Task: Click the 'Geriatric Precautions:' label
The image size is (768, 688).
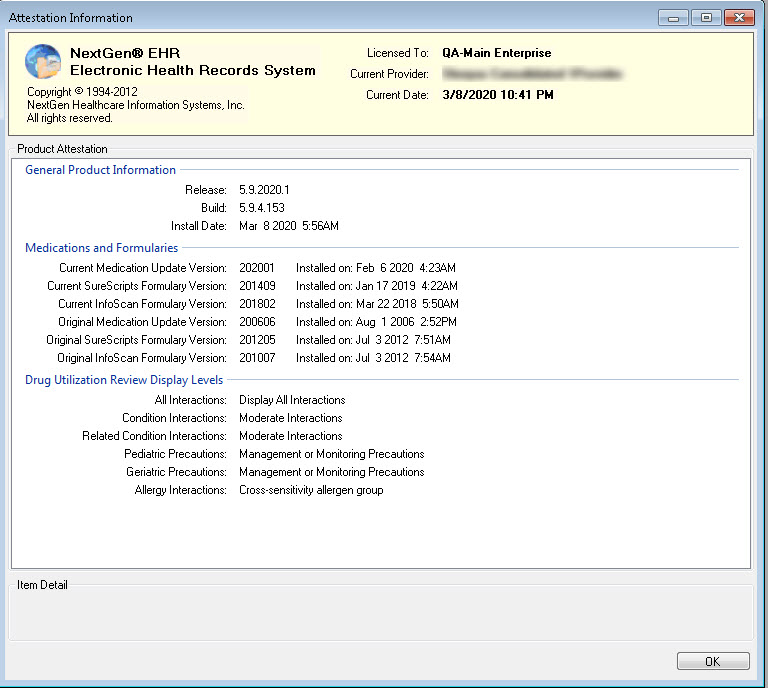Action: click(x=176, y=472)
